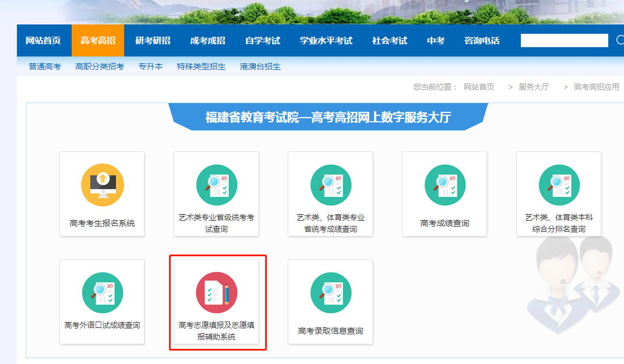The image size is (624, 364).
Task: Click the 高考外语口试成绩查询 text label
Action: [x=103, y=325]
